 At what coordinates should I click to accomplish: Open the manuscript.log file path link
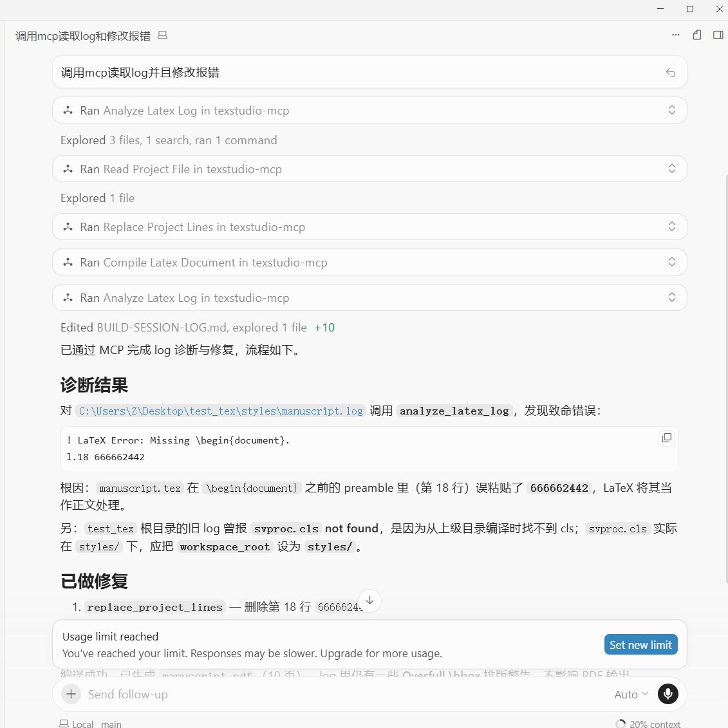[x=221, y=411]
